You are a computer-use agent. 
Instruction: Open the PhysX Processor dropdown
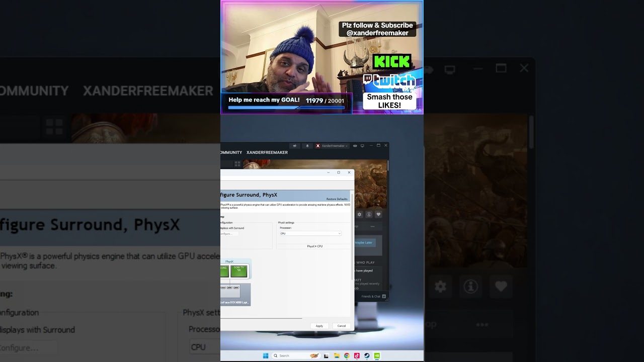pos(310,233)
